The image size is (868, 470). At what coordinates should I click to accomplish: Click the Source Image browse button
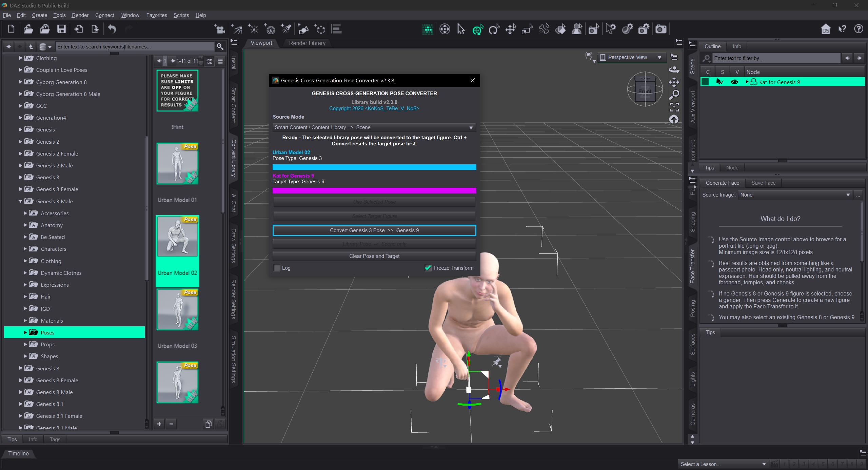[x=858, y=195]
